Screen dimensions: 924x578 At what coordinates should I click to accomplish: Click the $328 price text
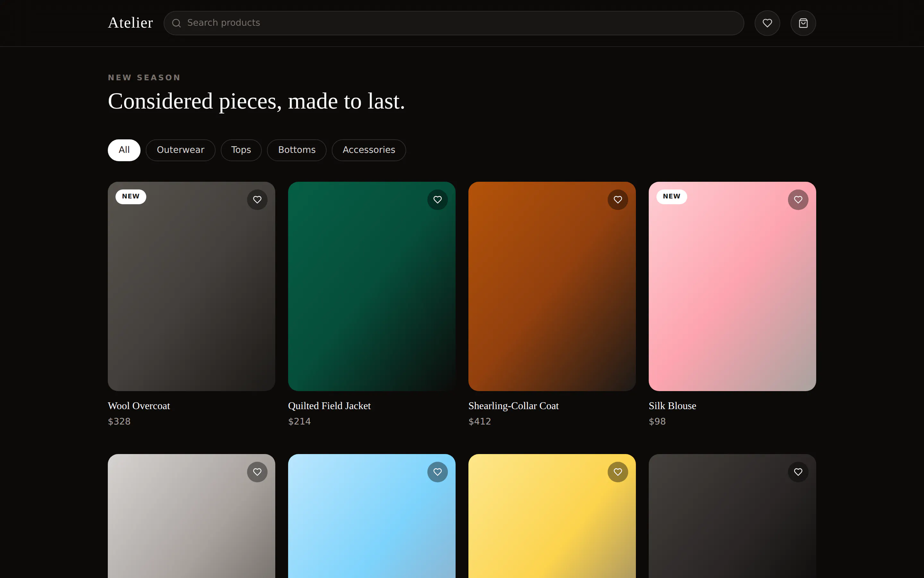point(119,421)
